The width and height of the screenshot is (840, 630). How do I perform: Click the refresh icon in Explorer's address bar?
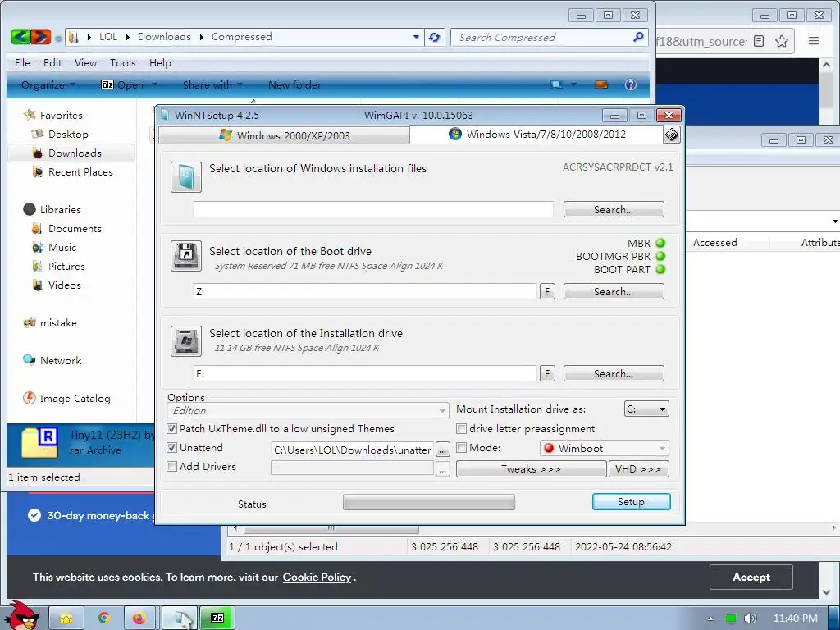[x=435, y=37]
